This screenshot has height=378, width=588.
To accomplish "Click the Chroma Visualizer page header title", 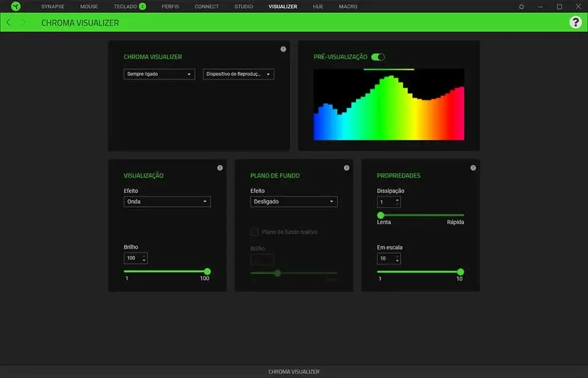I will click(80, 23).
